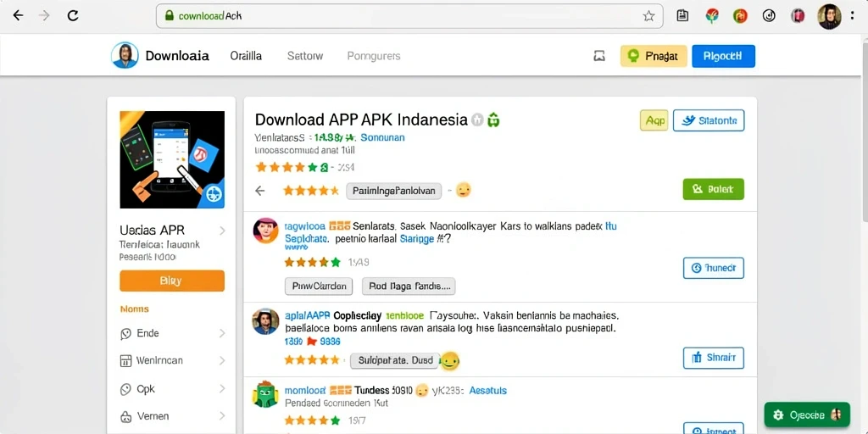Click the Asatuls link
Viewport: 868px width, 434px height.
(487, 390)
